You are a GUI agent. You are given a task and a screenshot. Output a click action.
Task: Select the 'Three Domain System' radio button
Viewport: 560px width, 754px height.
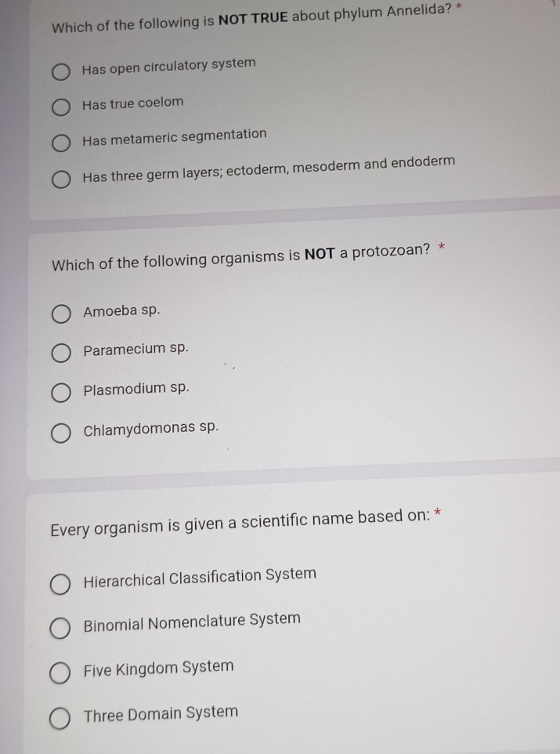tap(61, 719)
